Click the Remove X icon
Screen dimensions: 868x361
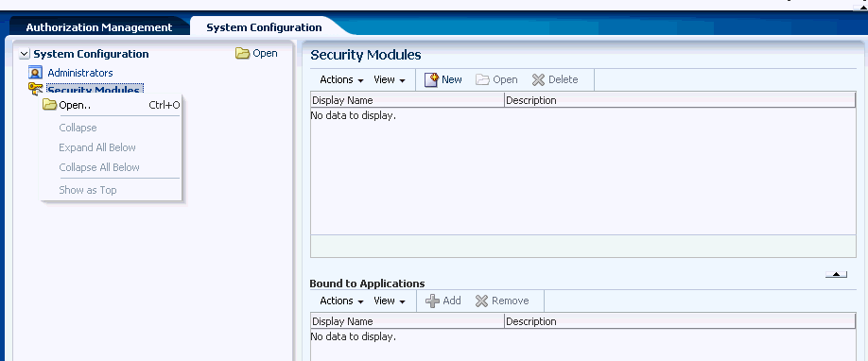481,301
